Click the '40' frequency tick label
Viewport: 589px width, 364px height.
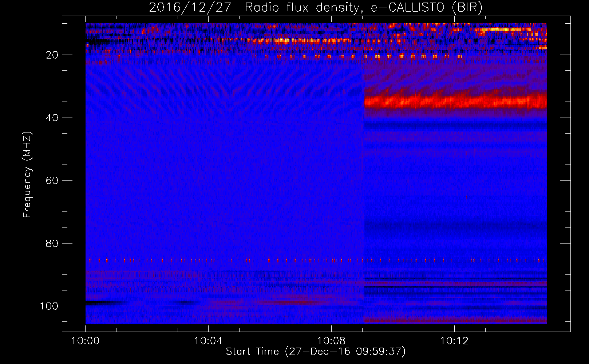tap(52, 118)
